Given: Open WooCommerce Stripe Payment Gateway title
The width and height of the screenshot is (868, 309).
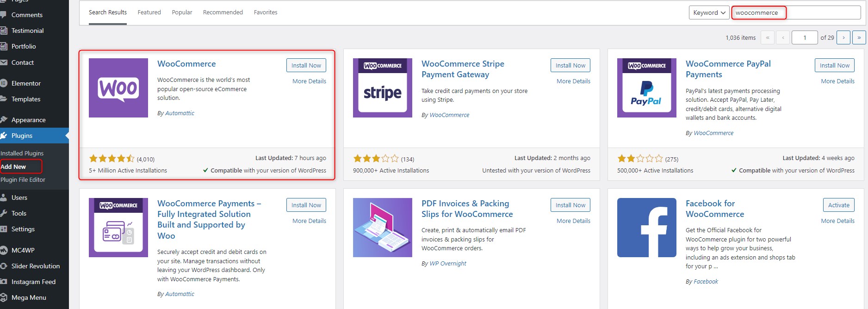Looking at the screenshot, I should (463, 69).
